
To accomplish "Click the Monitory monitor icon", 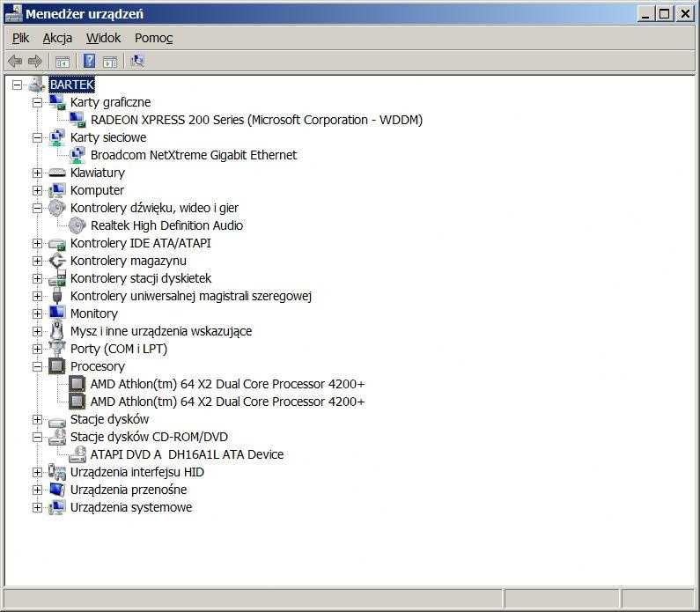I will pos(57,313).
